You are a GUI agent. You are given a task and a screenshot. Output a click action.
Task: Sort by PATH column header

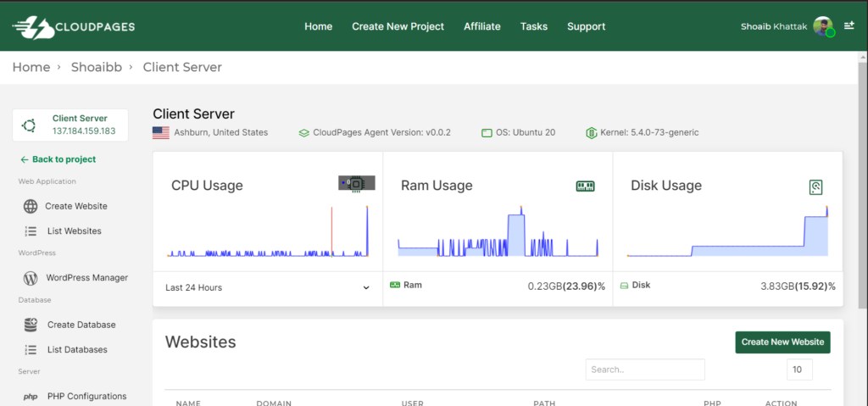[x=544, y=403]
